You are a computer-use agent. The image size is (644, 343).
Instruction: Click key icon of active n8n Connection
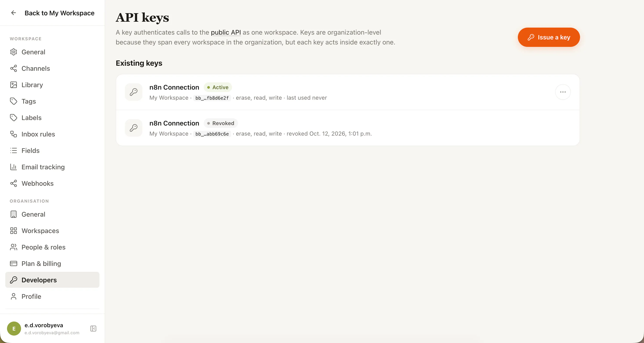[134, 92]
